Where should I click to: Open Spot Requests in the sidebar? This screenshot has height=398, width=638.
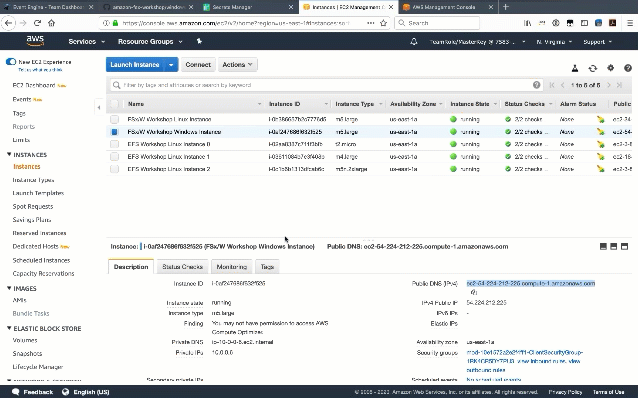33,206
